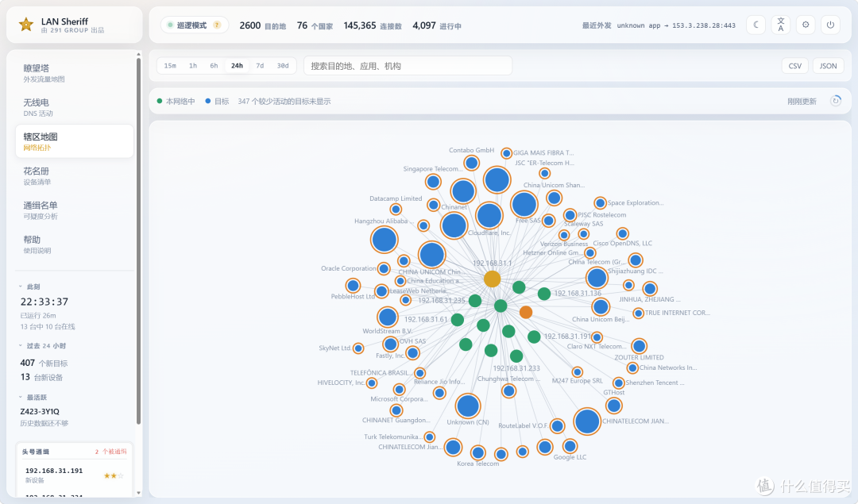Select the Oracle Corporation target node
The image size is (858, 504).
pyautogui.click(x=385, y=268)
